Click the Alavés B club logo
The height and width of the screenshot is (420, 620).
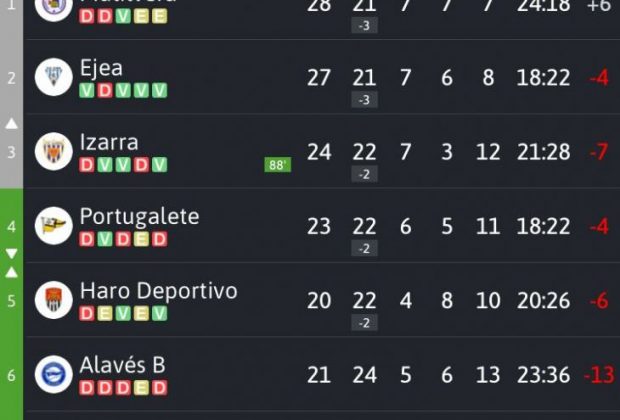point(53,374)
